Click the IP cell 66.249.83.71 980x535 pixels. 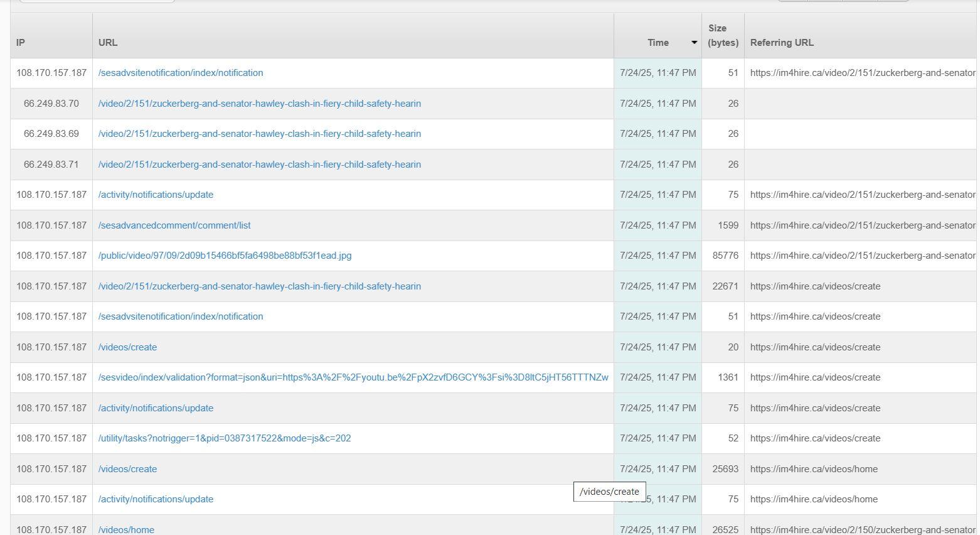tap(51, 165)
